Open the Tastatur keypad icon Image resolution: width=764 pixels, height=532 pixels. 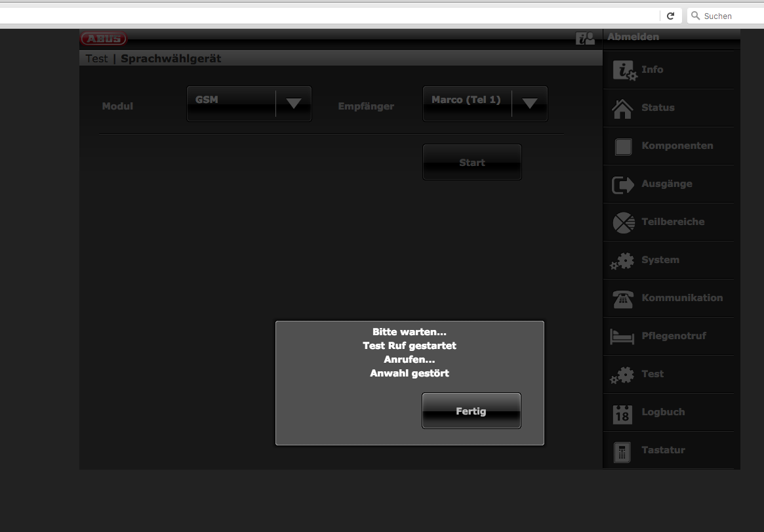[622, 451]
